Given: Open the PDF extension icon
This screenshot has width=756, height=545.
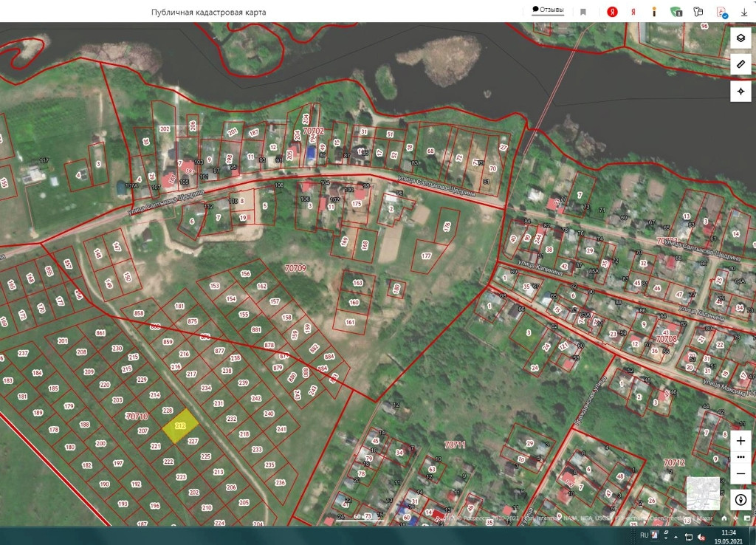Looking at the screenshot, I should (721, 12).
